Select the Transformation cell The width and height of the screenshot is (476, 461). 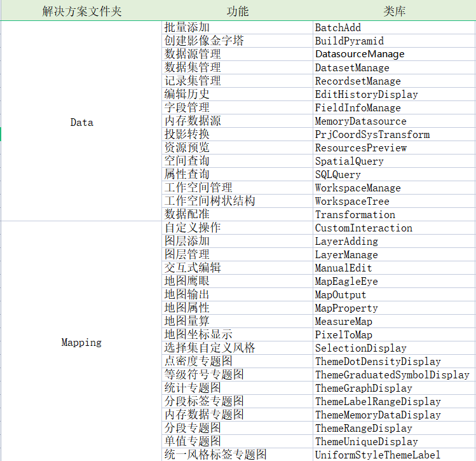click(x=394, y=215)
